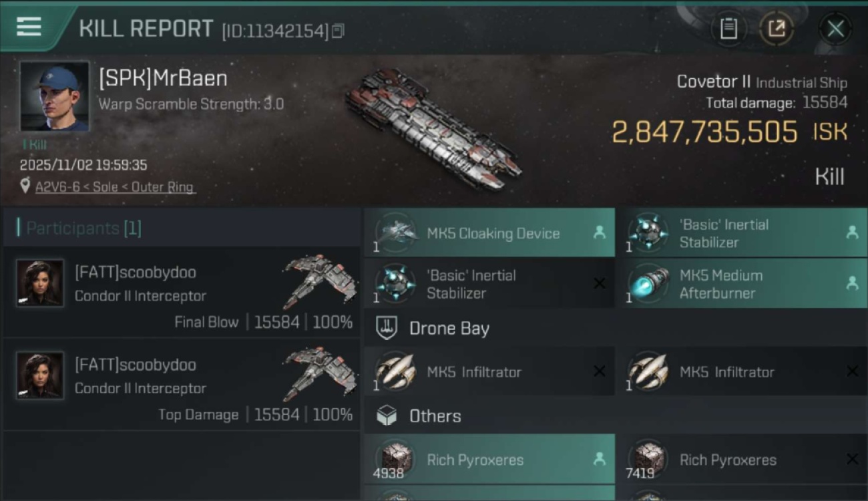Click the Top Damage Condor II ship icon
868x501 pixels.
320,373
